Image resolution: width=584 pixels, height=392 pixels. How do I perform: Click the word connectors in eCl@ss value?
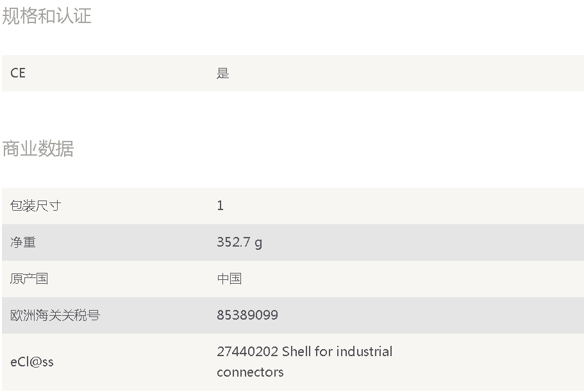point(250,372)
